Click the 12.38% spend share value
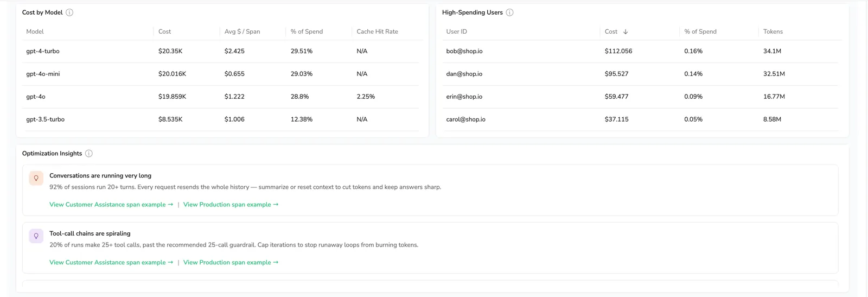 pyautogui.click(x=302, y=119)
